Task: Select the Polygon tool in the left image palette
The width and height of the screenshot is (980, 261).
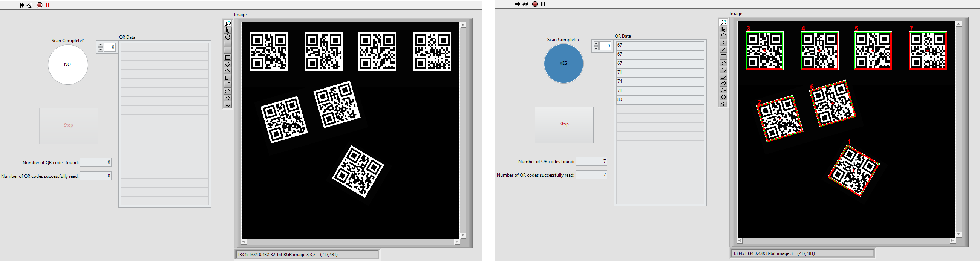Action: (x=228, y=78)
